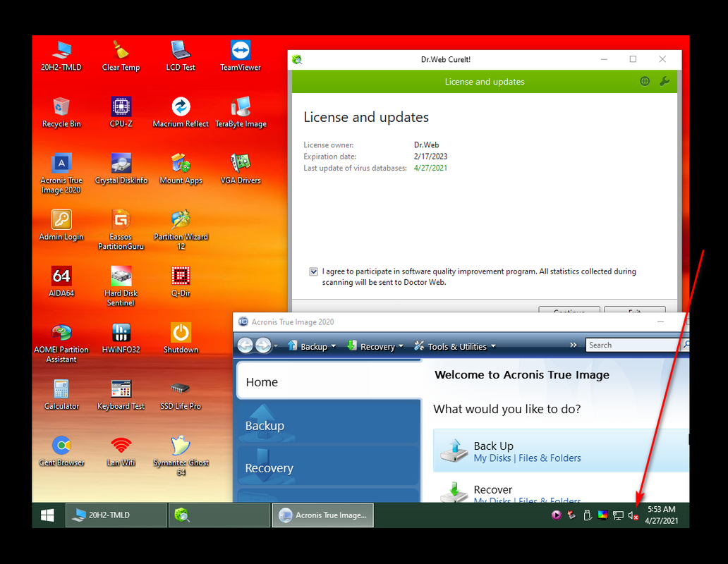
Task: Select the Home tab in the Acronis sidebar
Action: (x=329, y=381)
